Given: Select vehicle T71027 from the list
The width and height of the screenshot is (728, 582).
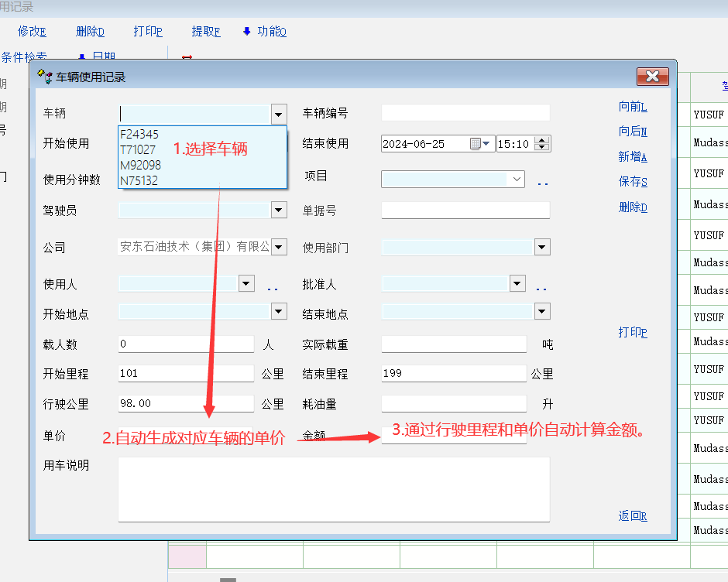Looking at the screenshot, I should pyautogui.click(x=138, y=149).
